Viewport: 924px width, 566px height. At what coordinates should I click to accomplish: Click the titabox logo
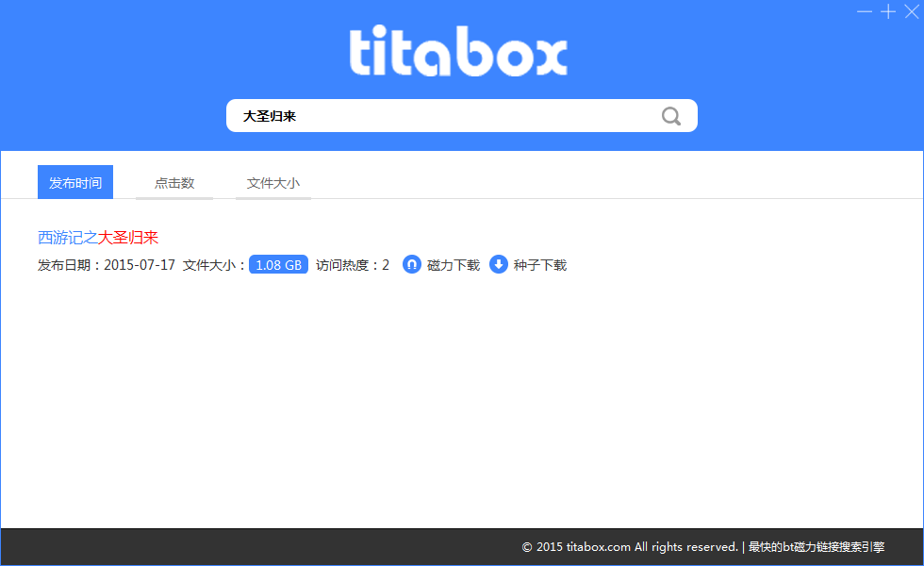(458, 51)
